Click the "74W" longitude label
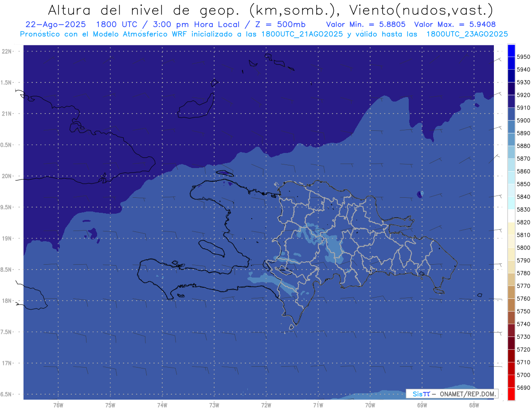Image resolution: width=532 pixels, height=411 pixels. pyautogui.click(x=162, y=405)
